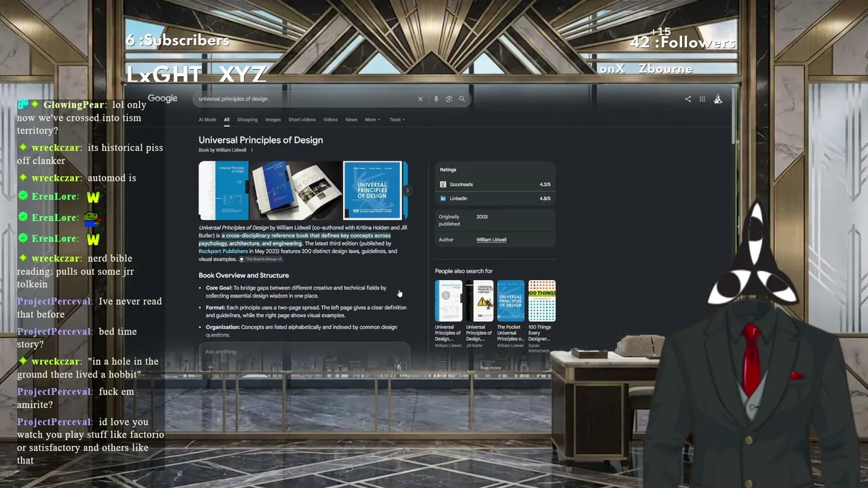
Task: Open the Tools dropdown
Action: click(x=397, y=120)
